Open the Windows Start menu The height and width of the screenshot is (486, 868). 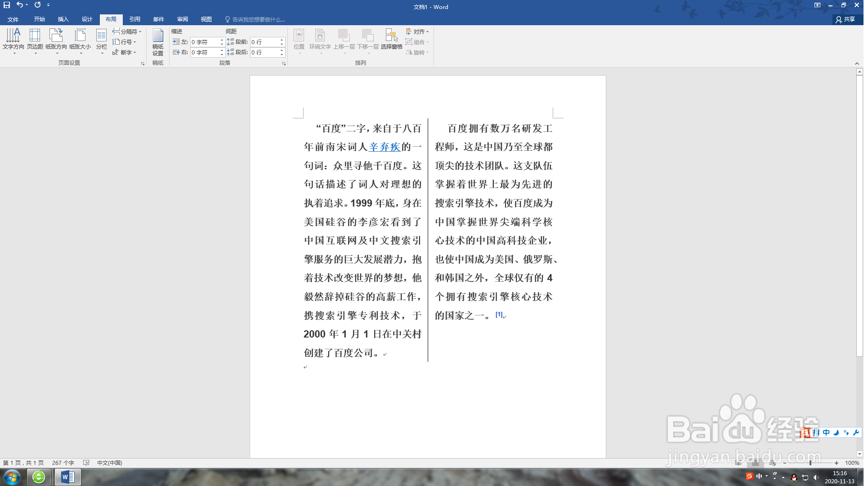12,477
